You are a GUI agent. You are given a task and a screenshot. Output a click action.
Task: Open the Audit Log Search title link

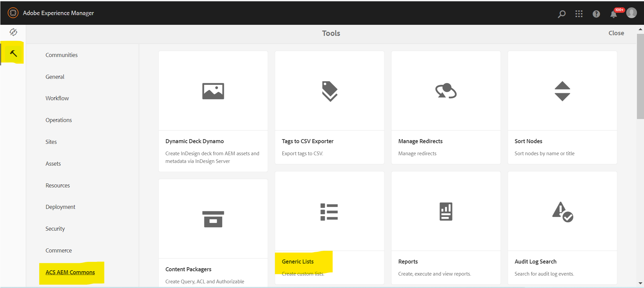pos(536,262)
